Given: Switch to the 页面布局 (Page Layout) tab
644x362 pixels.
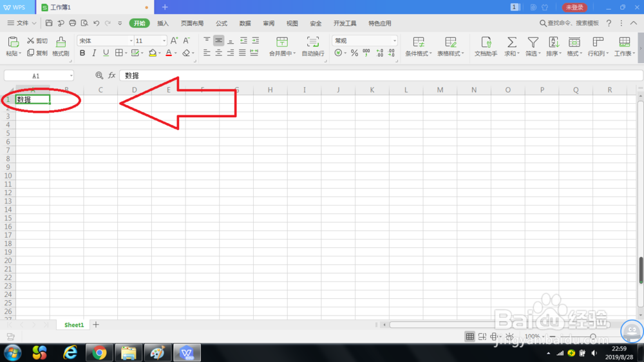Looking at the screenshot, I should tap(192, 23).
